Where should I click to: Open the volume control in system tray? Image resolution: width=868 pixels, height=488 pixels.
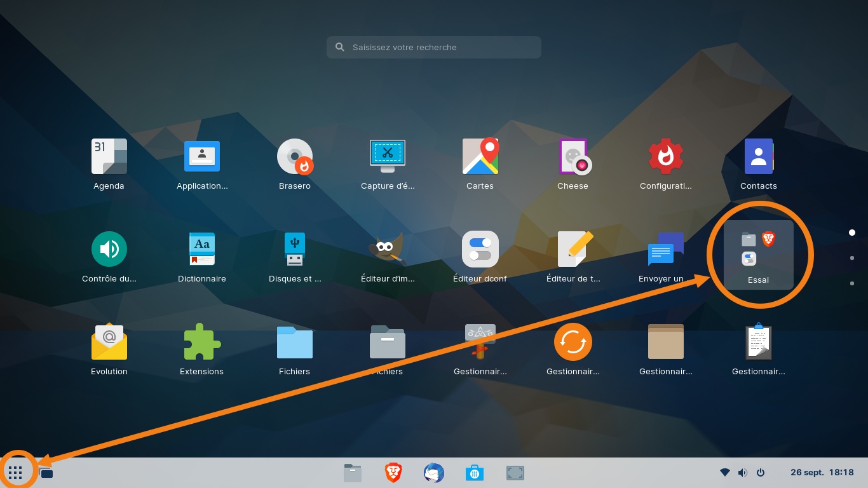pos(743,473)
